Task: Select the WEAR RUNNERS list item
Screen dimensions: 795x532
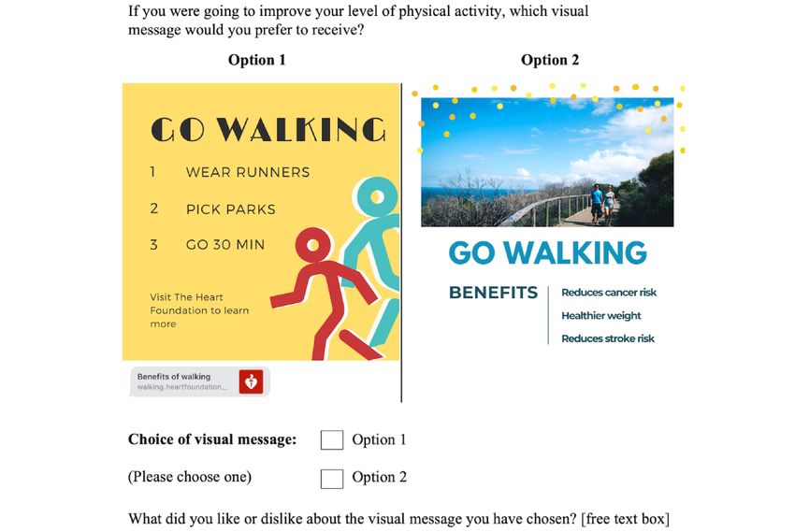Action: [x=230, y=172]
